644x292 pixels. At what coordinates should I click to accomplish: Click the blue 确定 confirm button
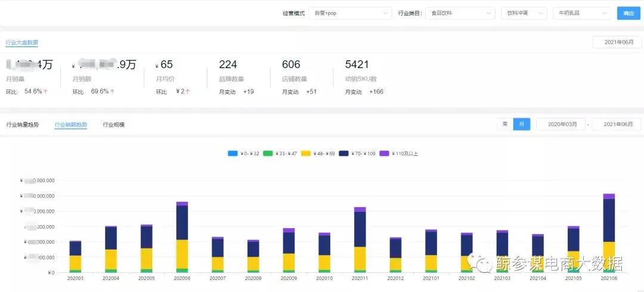click(x=628, y=13)
